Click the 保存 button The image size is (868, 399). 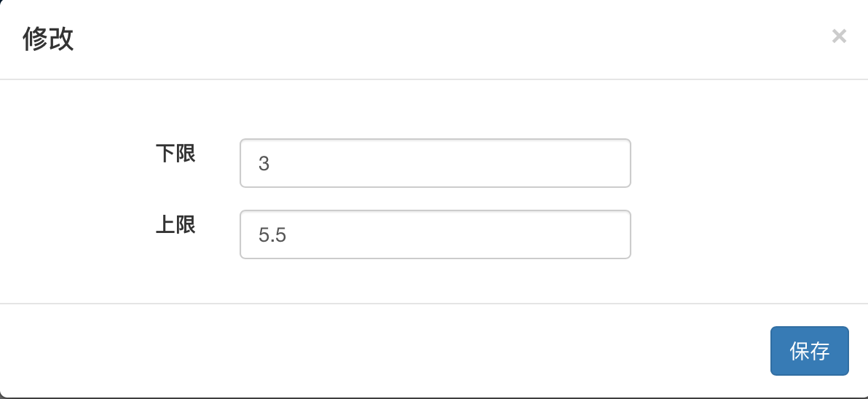click(809, 351)
